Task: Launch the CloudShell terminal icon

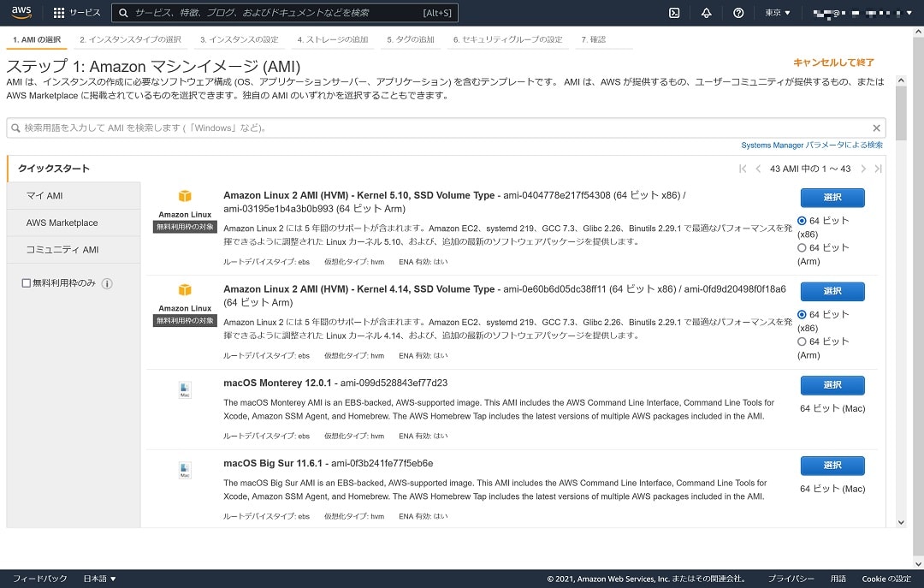Action: pyautogui.click(x=675, y=12)
